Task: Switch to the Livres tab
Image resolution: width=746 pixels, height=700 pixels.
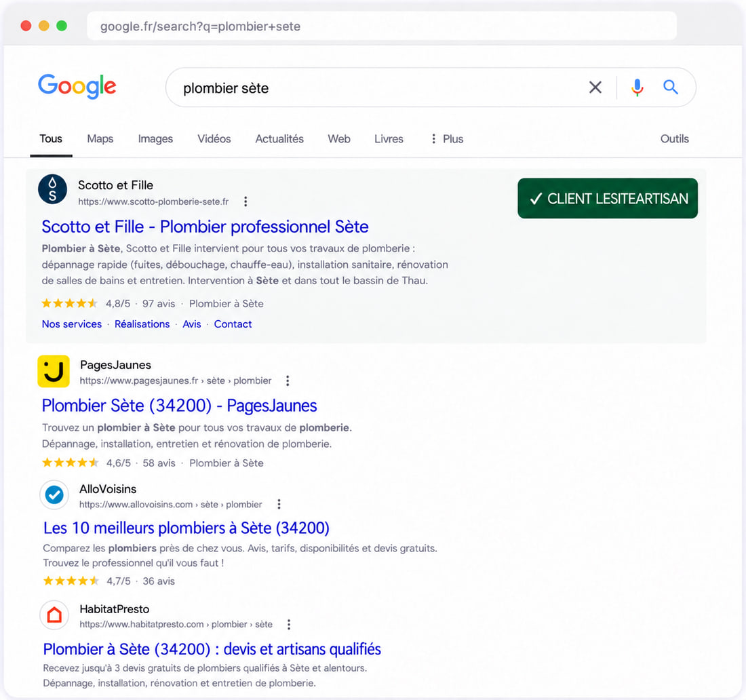Action: click(x=389, y=139)
